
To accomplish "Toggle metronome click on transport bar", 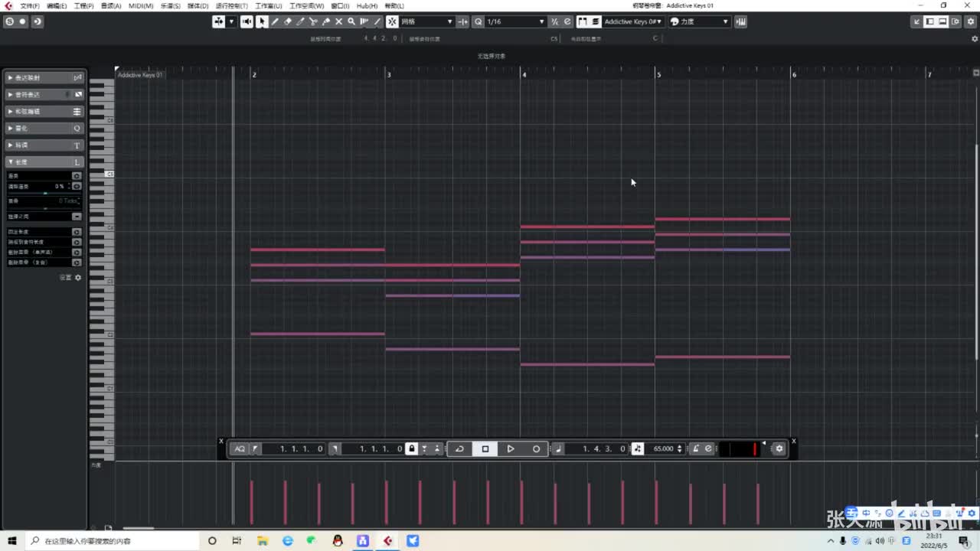I will click(695, 448).
